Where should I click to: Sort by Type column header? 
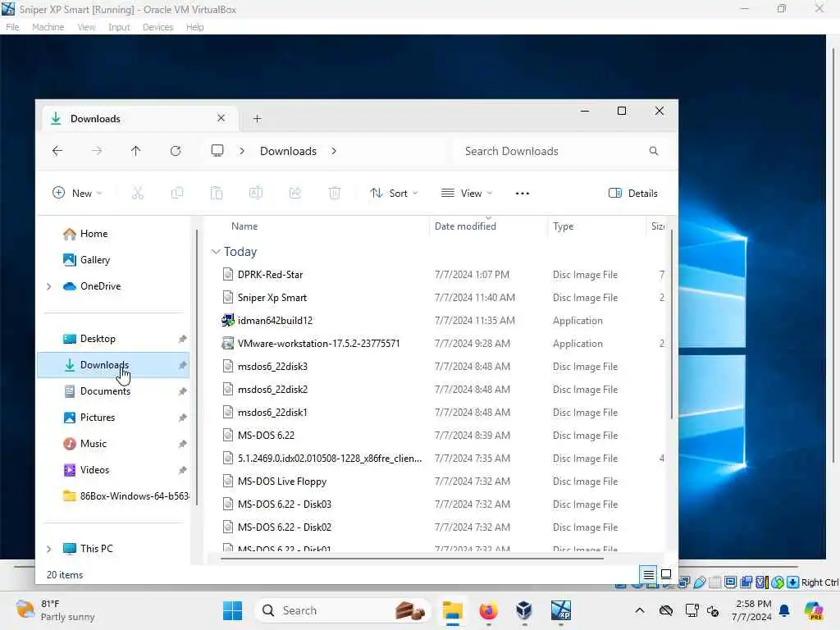[563, 226]
